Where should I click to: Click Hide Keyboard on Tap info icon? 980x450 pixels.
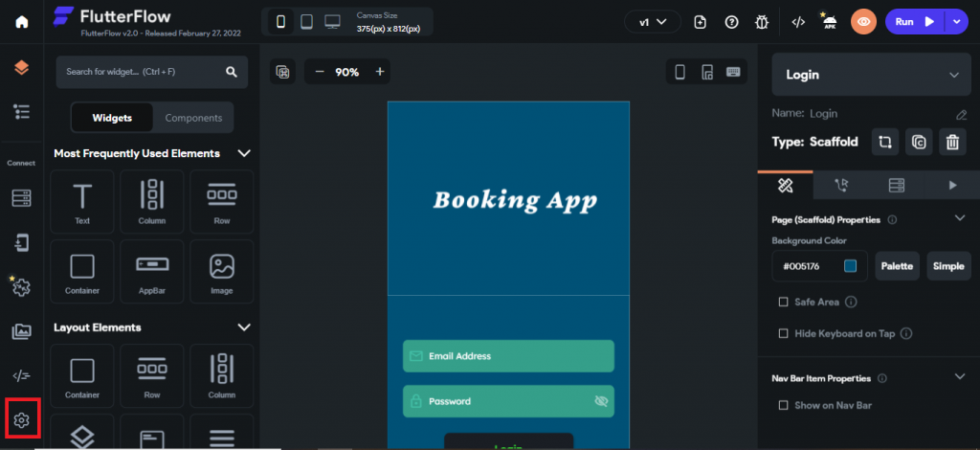point(906,334)
